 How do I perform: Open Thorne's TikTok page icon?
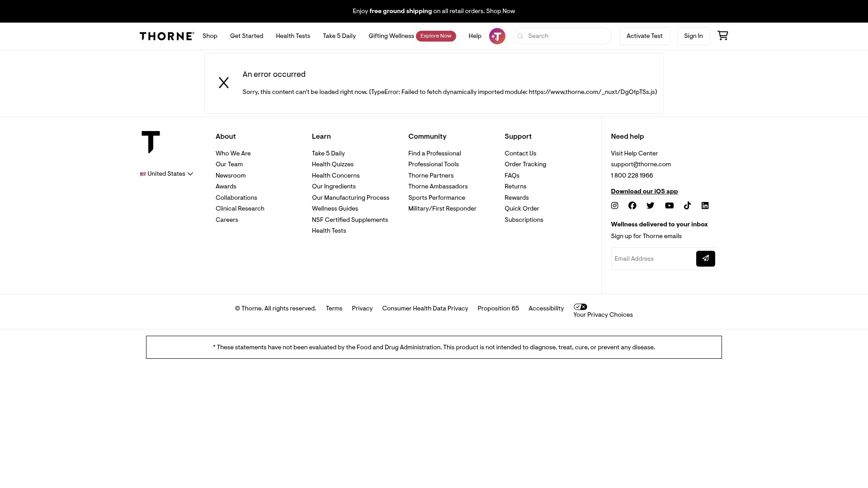pos(687,206)
